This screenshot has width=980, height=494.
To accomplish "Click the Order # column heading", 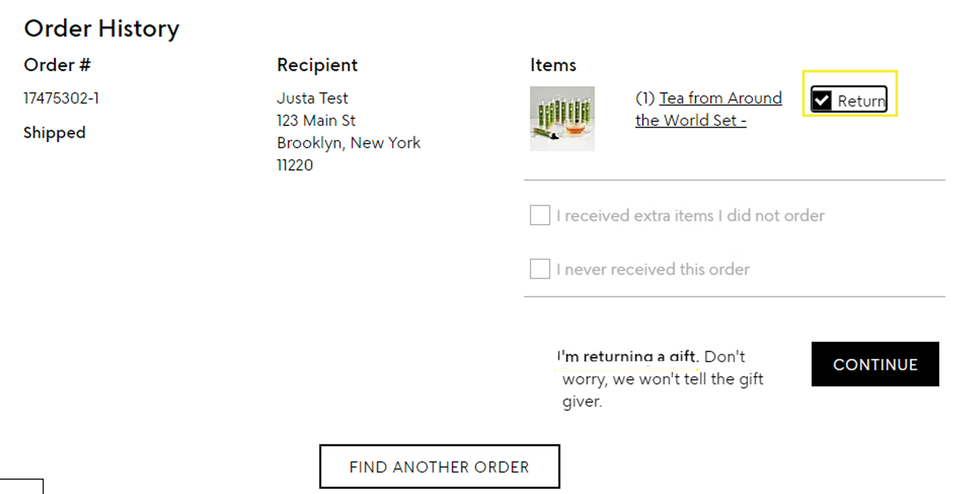I will [x=57, y=65].
